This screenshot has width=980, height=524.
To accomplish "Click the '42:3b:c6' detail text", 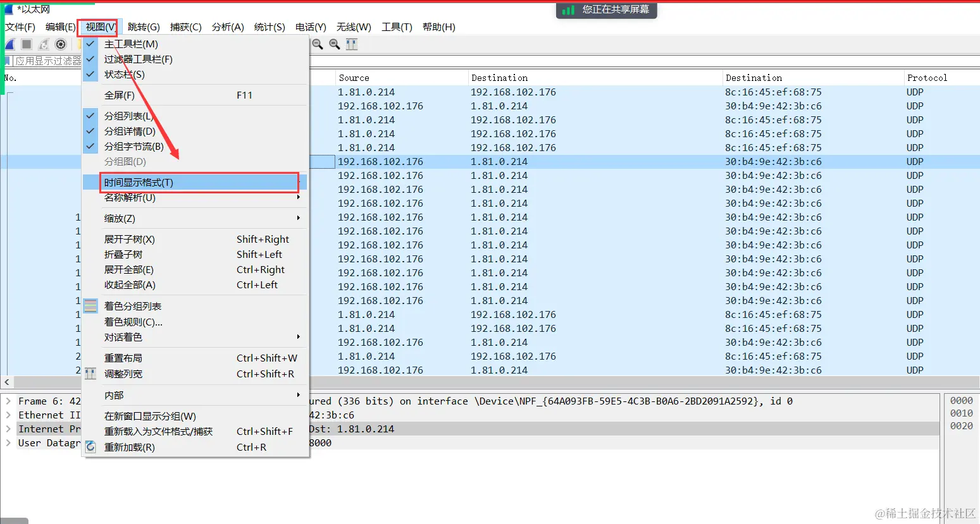I will coord(332,415).
